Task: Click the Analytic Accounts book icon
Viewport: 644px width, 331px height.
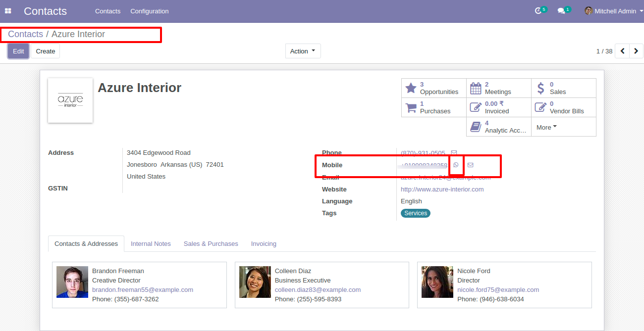Action: (x=476, y=127)
